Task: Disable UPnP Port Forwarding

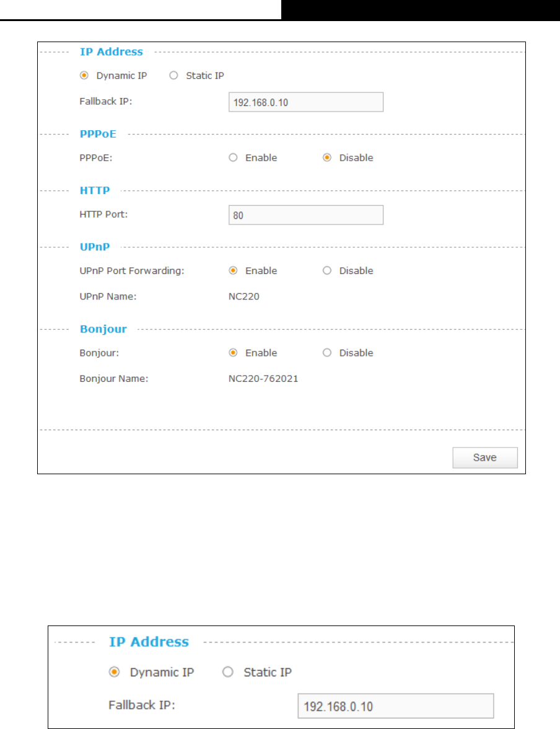Action: [327, 270]
